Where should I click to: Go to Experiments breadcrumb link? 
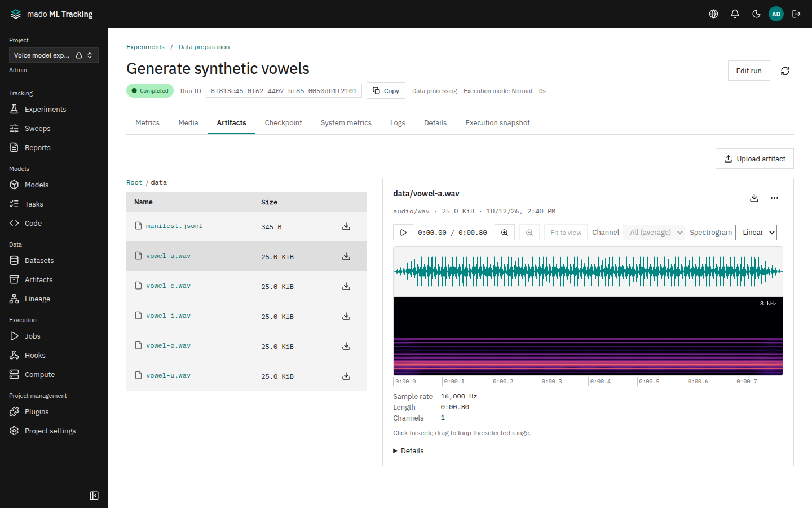(145, 47)
